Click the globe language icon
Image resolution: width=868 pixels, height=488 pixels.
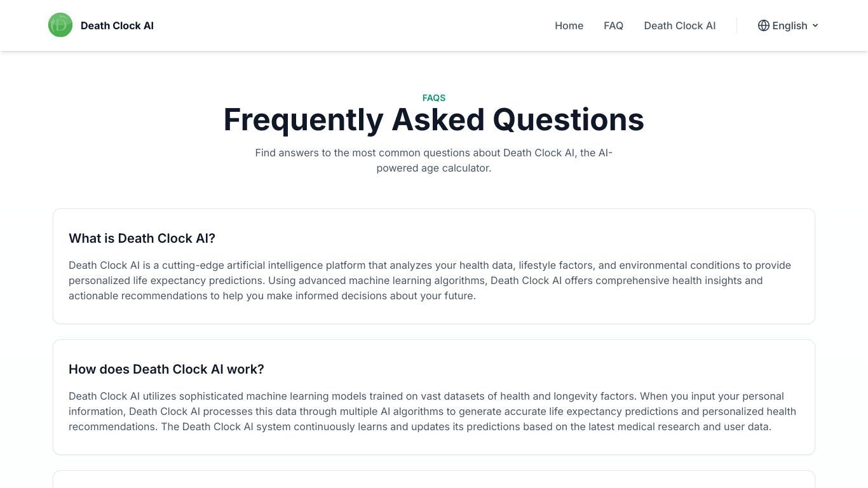764,25
